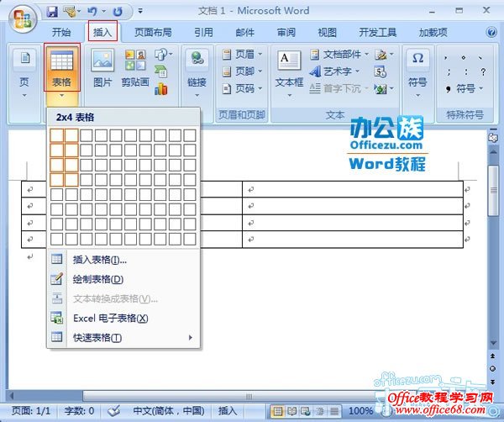Open the 页面布局 tab

[153, 32]
